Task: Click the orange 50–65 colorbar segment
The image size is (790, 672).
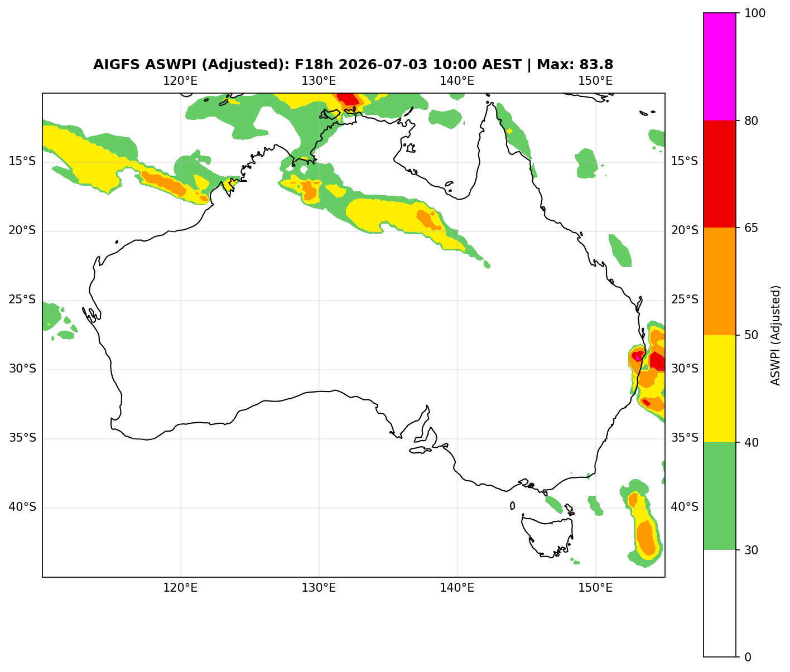Action: (x=720, y=281)
